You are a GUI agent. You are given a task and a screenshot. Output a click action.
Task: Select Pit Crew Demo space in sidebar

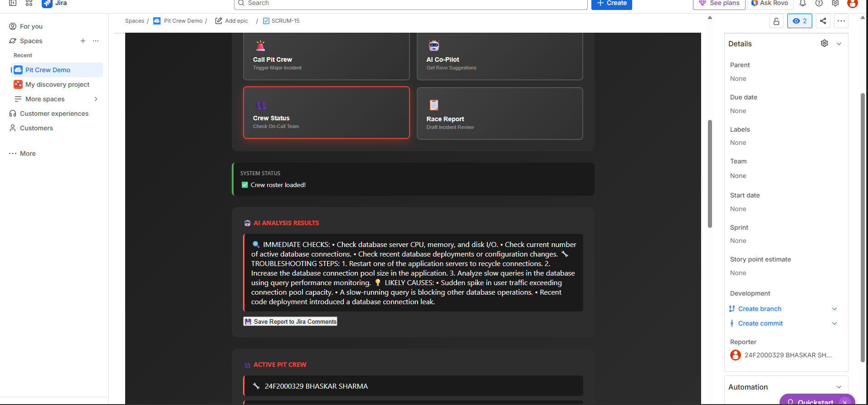point(57,70)
